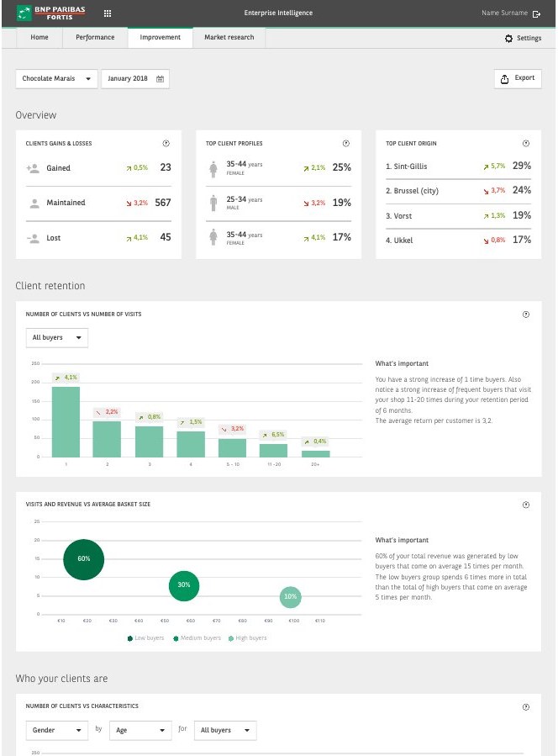Toggle Medium buyers legend item
The image size is (558, 756).
pyautogui.click(x=197, y=638)
